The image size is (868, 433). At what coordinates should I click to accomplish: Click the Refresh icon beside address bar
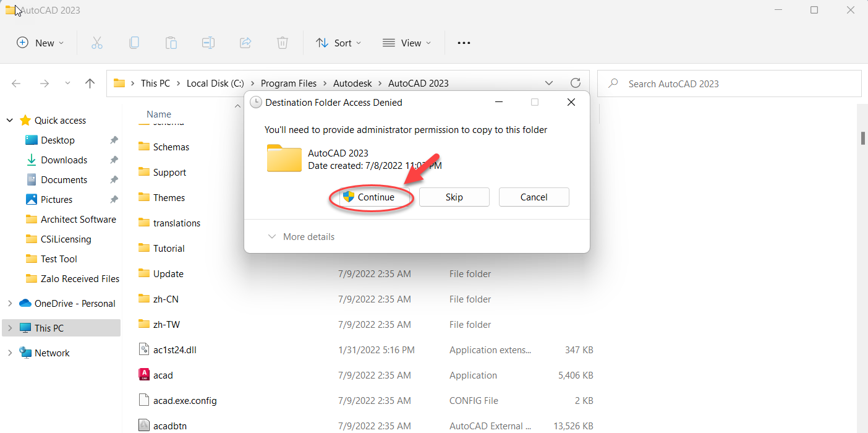click(x=576, y=83)
